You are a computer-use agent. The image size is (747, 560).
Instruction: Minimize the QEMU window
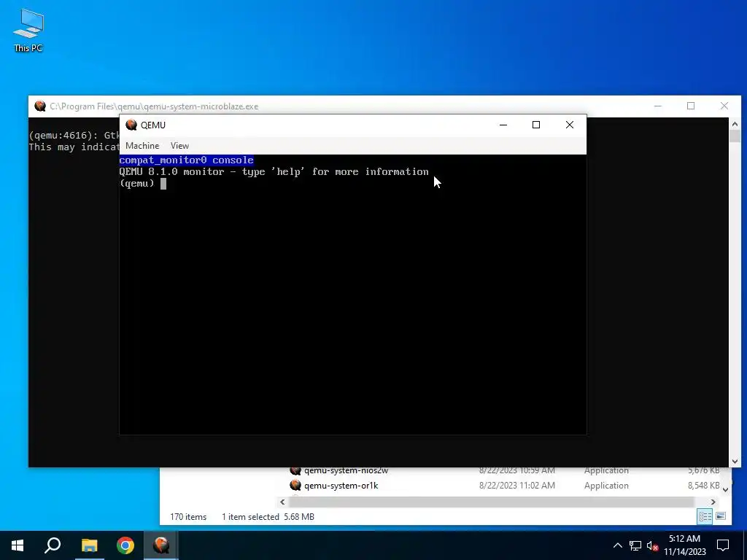pos(503,125)
